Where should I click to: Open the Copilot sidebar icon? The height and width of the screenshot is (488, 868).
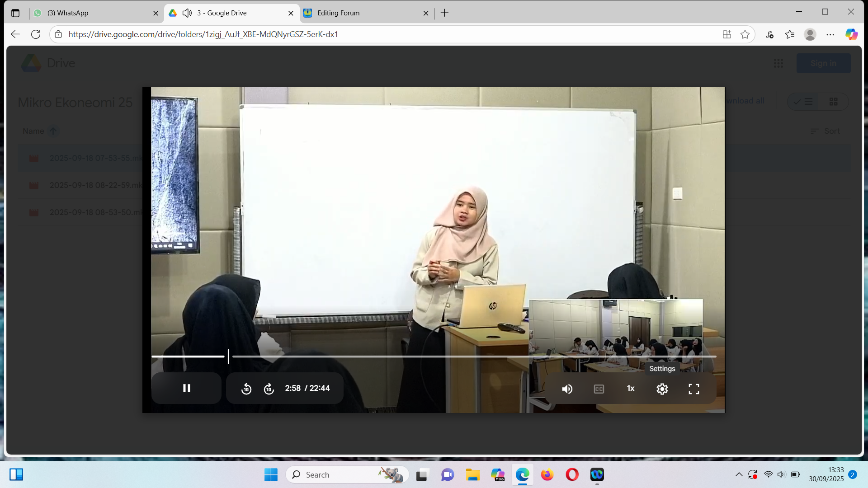851,34
